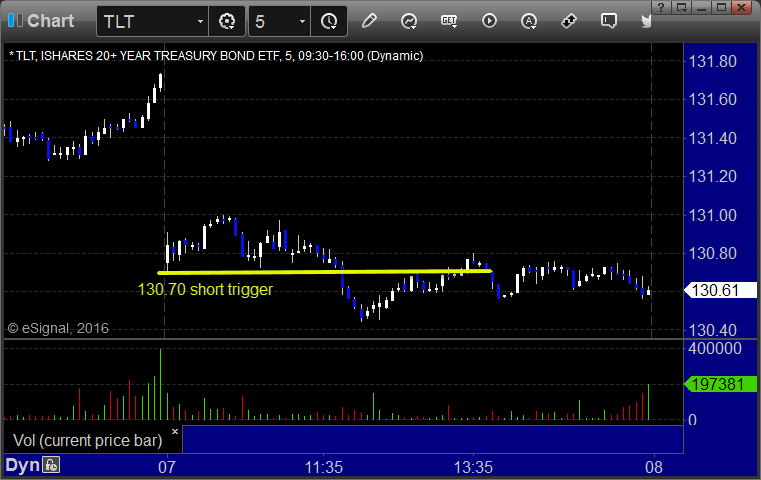Click the pop-out window button
This screenshot has width=761, height=480.
682,7
